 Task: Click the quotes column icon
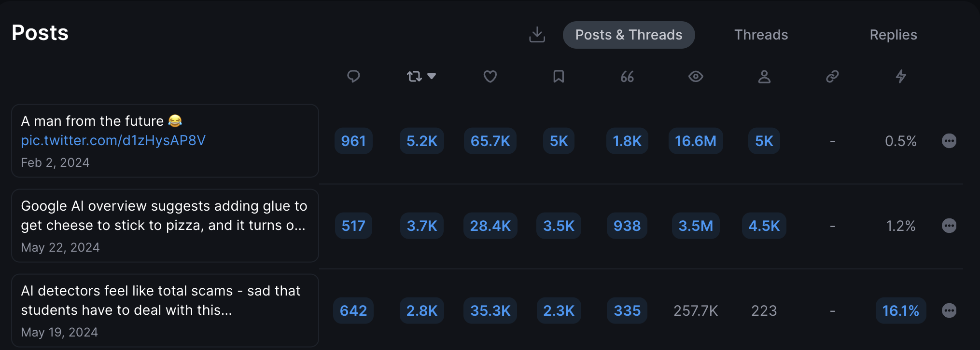click(x=627, y=76)
